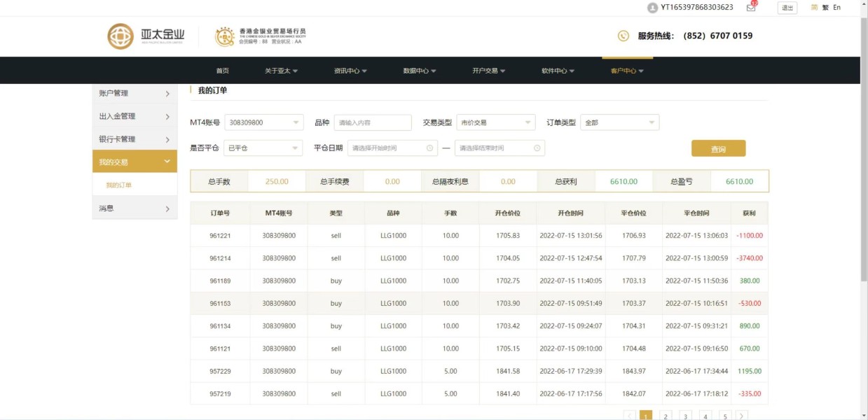The width and height of the screenshot is (868, 420).
Task: Click order number 961134
Action: (x=220, y=326)
